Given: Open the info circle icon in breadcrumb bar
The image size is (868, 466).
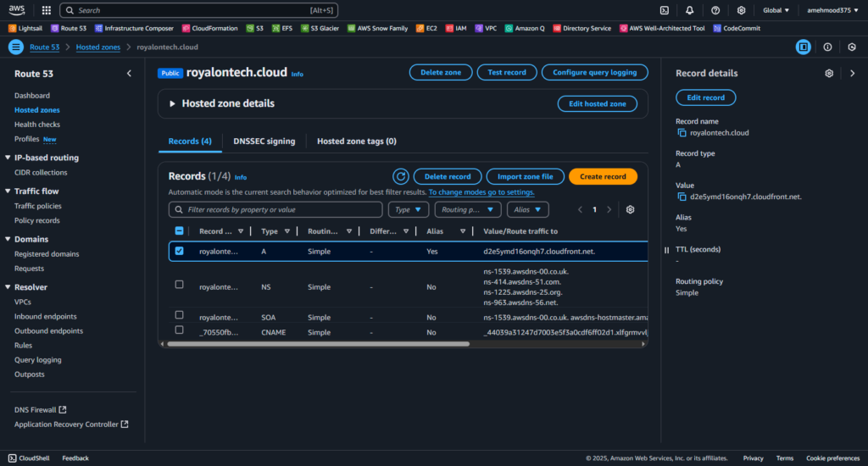Looking at the screenshot, I should point(827,47).
